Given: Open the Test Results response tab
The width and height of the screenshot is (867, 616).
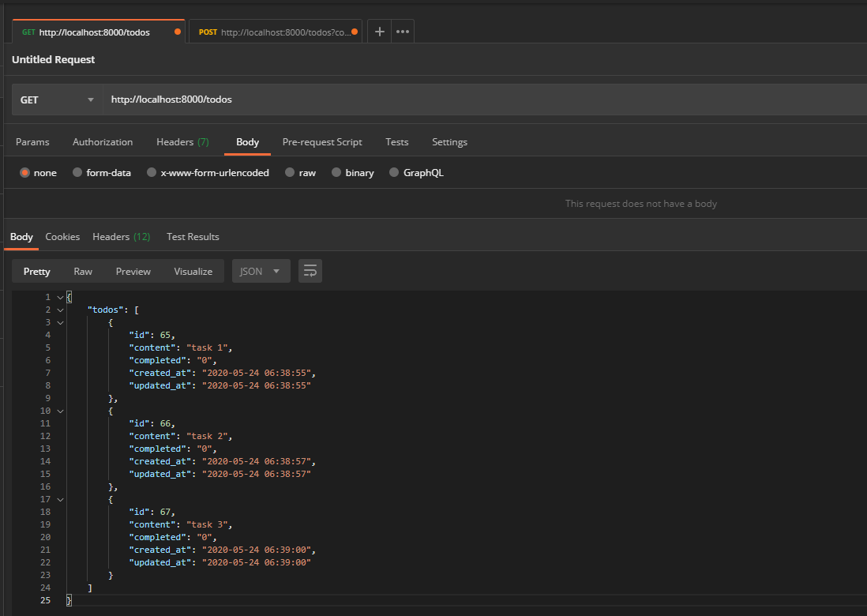Looking at the screenshot, I should click(x=193, y=237).
